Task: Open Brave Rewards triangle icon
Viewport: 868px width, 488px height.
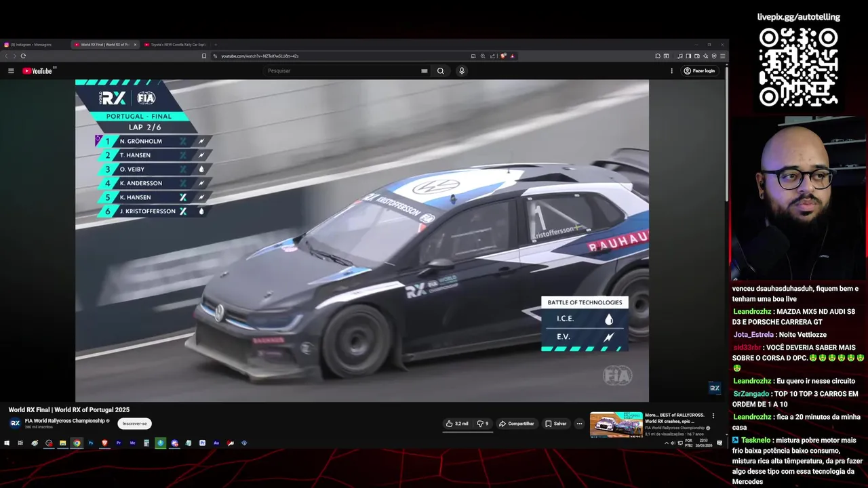Action: pyautogui.click(x=512, y=56)
